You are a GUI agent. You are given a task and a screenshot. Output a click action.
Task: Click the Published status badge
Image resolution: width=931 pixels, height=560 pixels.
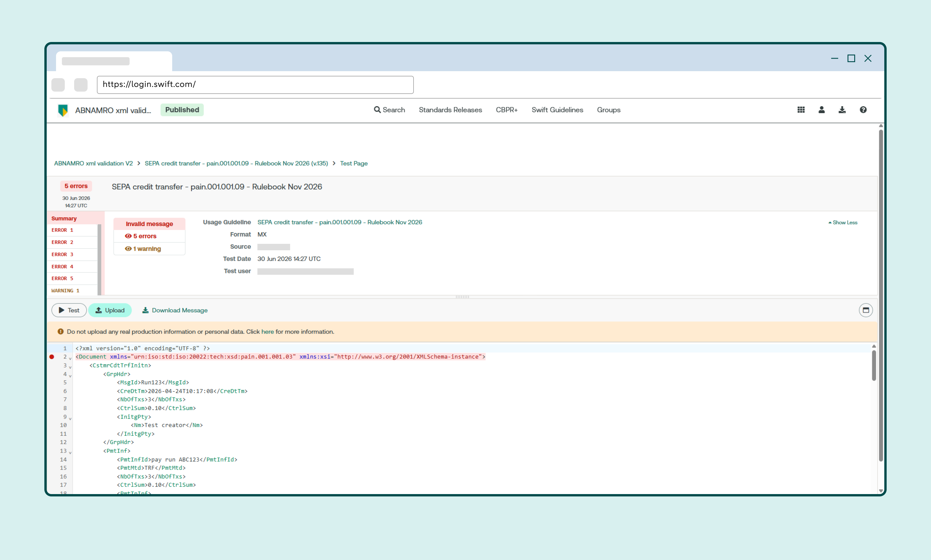tap(182, 110)
